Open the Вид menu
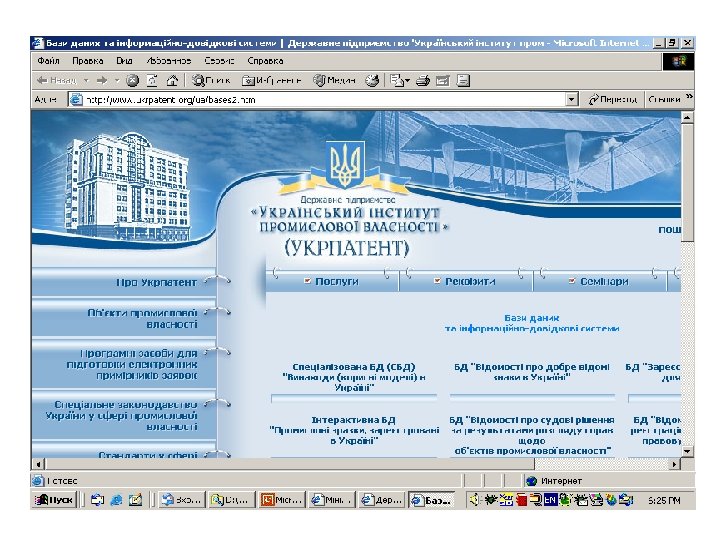 point(124,61)
